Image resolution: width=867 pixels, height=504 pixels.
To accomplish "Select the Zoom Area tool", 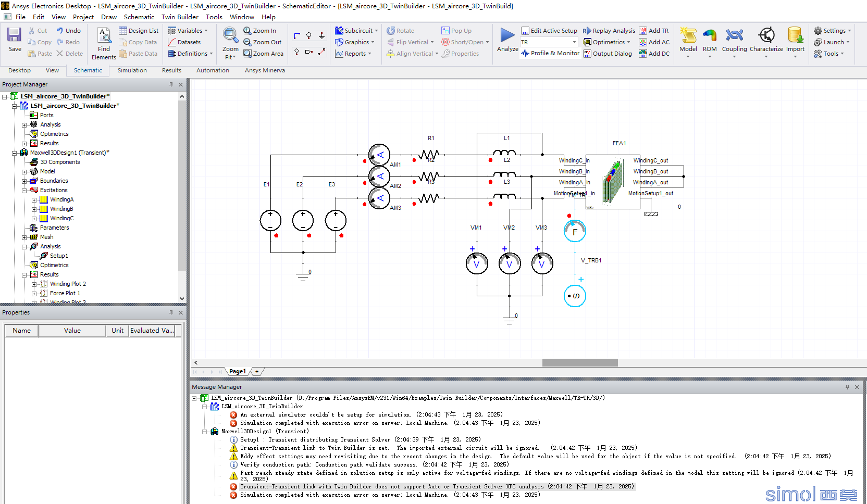I will tap(263, 54).
